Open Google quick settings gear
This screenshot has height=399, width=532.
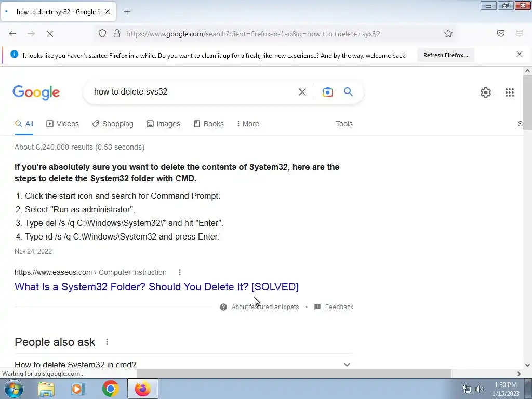[x=486, y=92]
